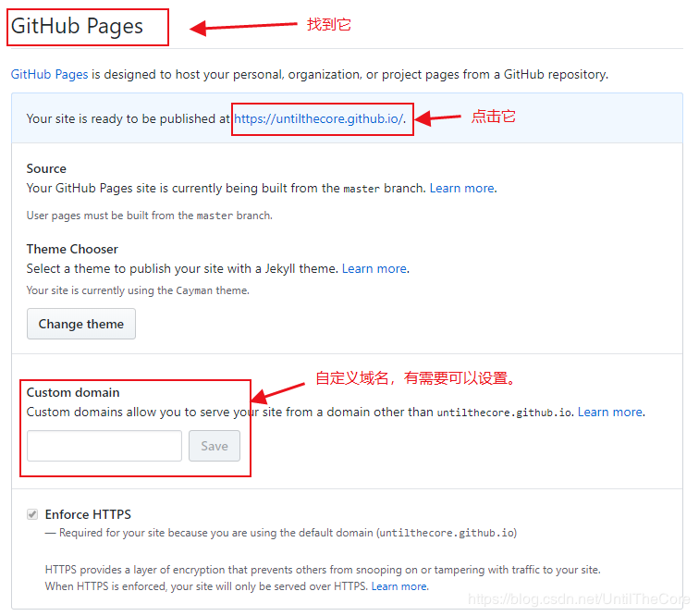This screenshot has height=616, width=699.
Task: Open Learn more link for custom domains
Action: click(x=610, y=413)
